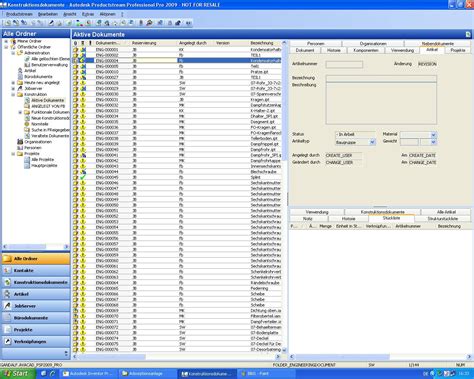474x379 pixels.
Task: Click the status icon of row ENG-000001
Action: click(x=83, y=50)
